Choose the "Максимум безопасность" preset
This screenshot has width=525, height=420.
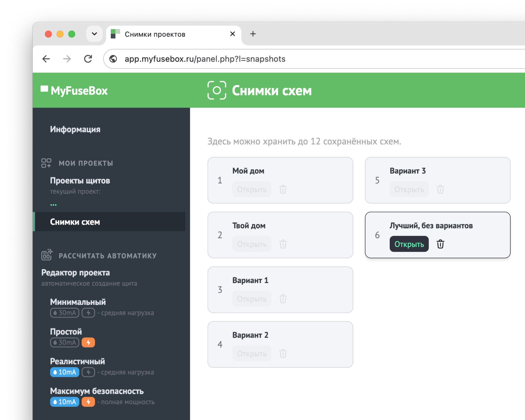pyautogui.click(x=97, y=391)
